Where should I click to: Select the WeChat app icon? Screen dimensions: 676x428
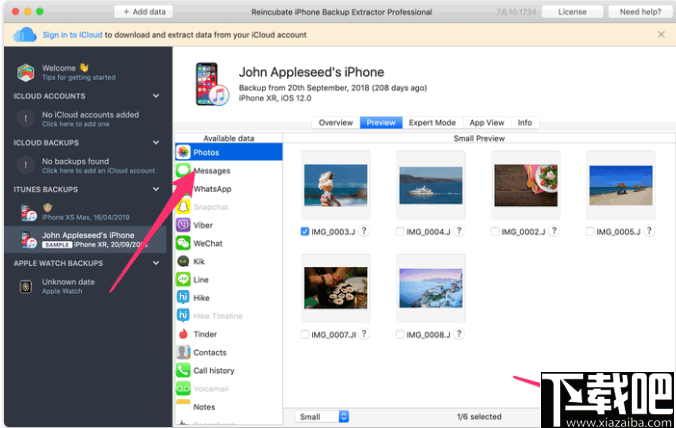pos(183,243)
